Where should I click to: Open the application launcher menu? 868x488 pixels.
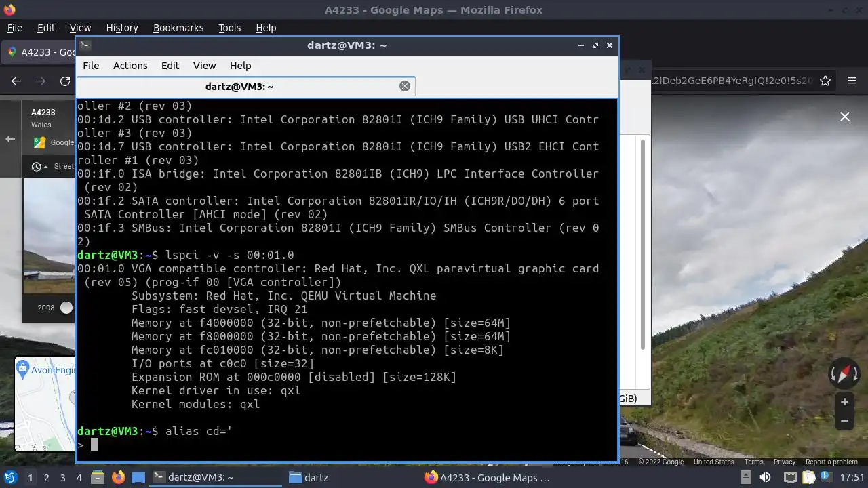10,477
